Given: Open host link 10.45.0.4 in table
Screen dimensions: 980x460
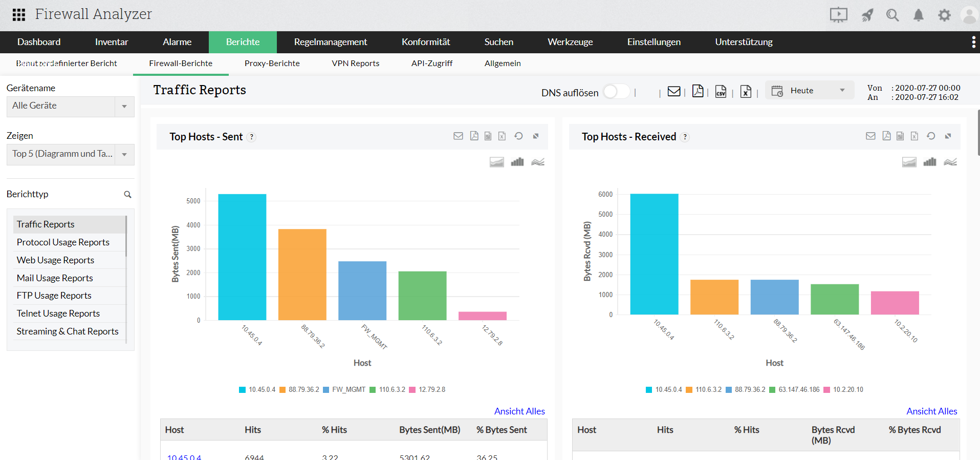Looking at the screenshot, I should [184, 457].
